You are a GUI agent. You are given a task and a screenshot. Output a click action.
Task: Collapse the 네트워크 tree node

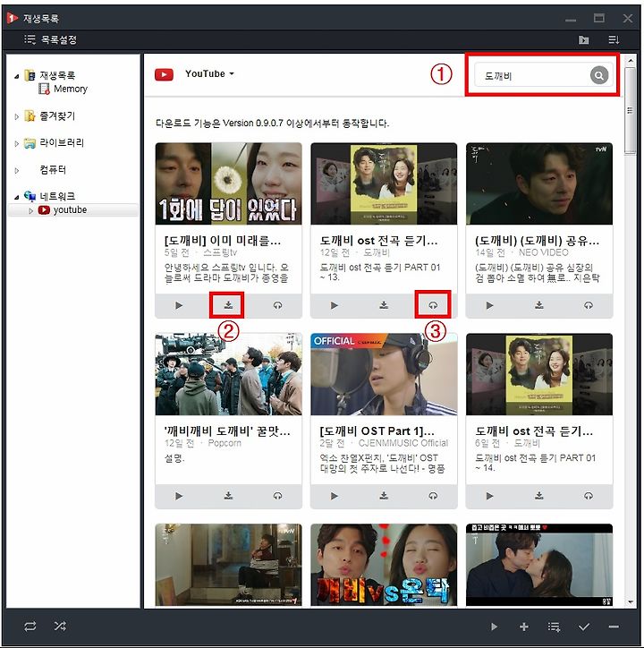pyautogui.click(x=16, y=197)
